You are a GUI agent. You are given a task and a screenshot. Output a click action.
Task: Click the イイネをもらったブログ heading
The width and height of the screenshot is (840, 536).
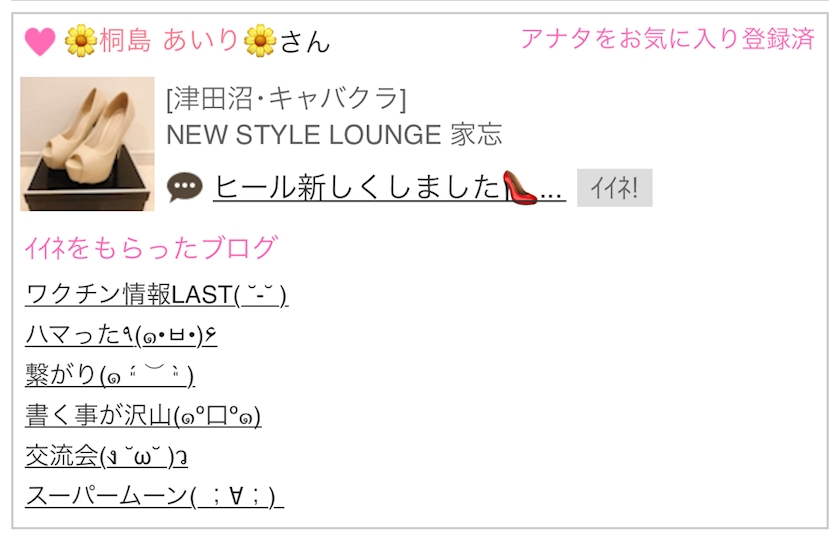152,248
